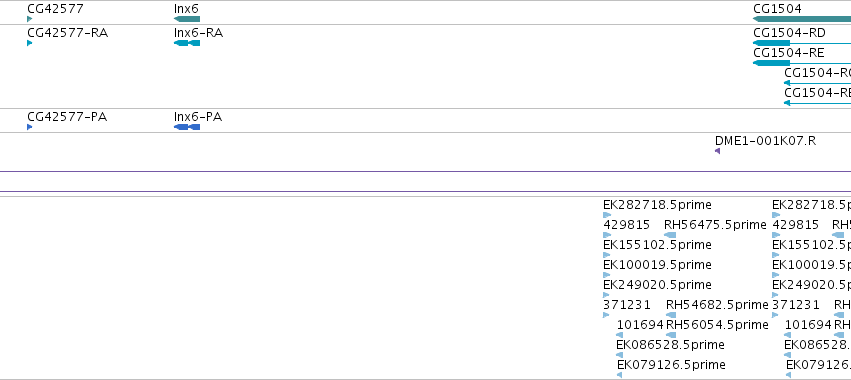This screenshot has height=380, width=851.
Task: Click the CG1504-RE transcript bar
Action: coord(802,63)
